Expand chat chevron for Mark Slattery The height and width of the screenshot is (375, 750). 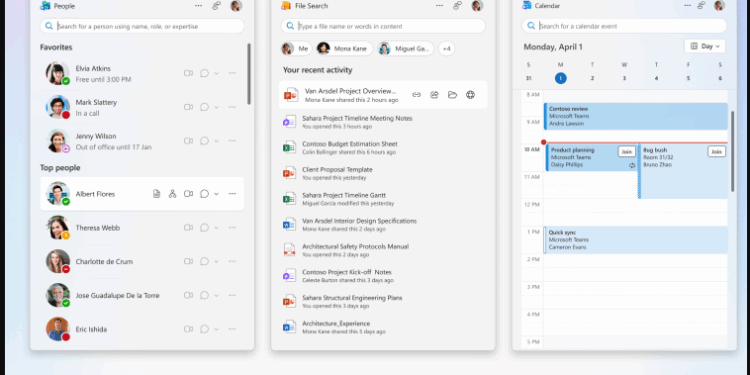pyautogui.click(x=216, y=108)
